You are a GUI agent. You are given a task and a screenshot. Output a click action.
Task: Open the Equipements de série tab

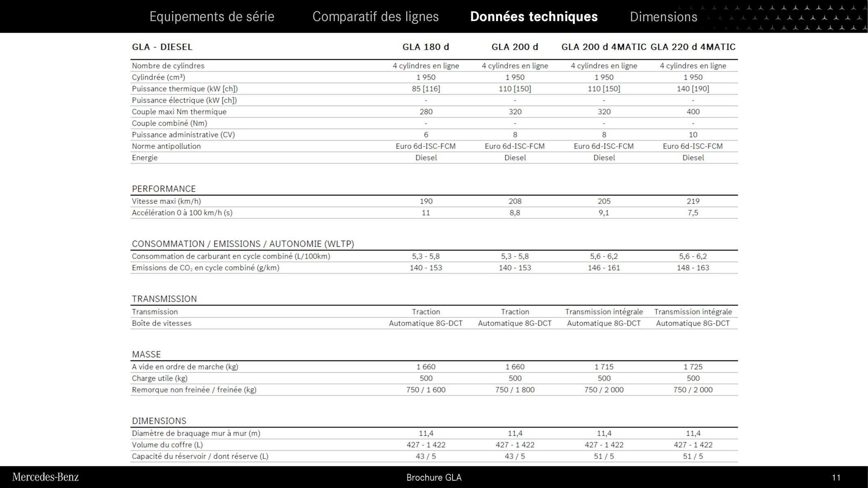(212, 17)
